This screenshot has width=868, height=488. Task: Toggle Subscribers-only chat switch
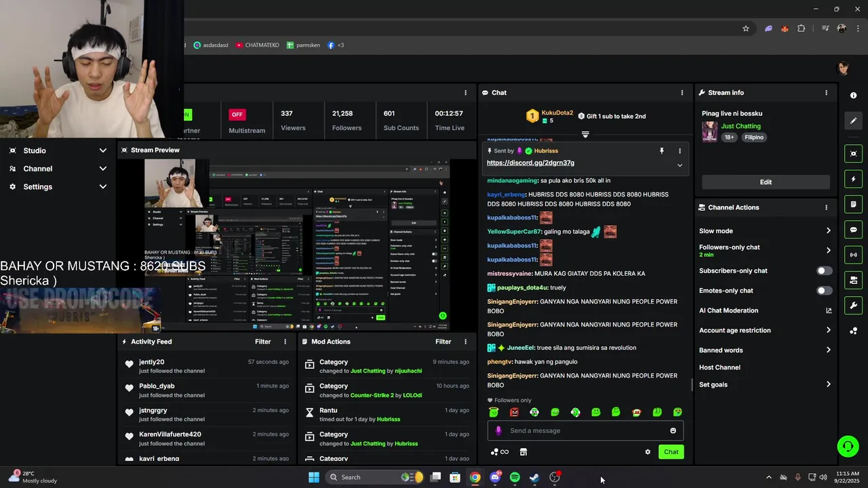(x=824, y=270)
